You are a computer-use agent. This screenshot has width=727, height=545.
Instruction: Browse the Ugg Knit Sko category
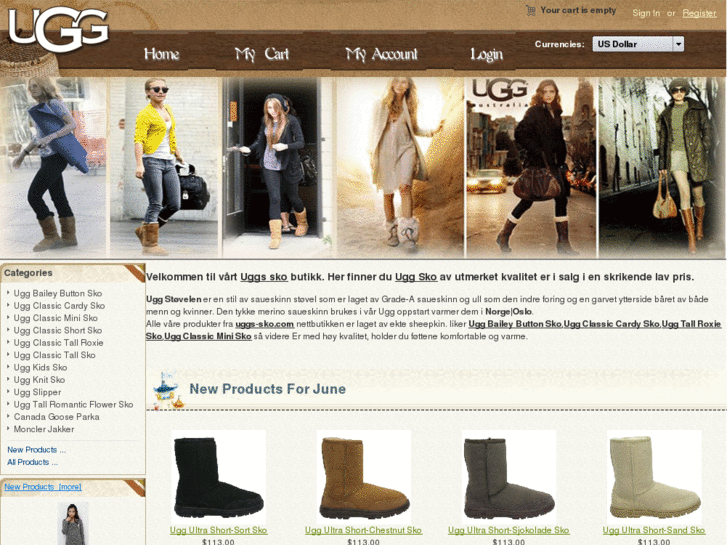click(39, 379)
